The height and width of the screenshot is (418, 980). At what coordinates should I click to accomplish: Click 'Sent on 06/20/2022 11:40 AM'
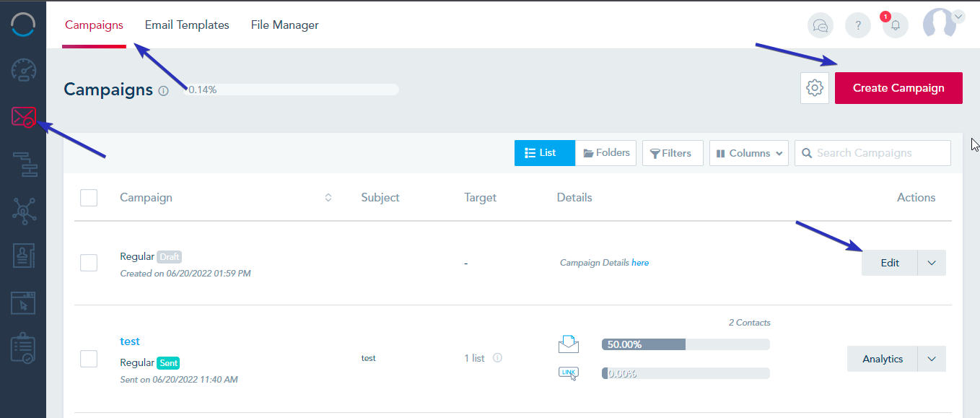tap(179, 380)
